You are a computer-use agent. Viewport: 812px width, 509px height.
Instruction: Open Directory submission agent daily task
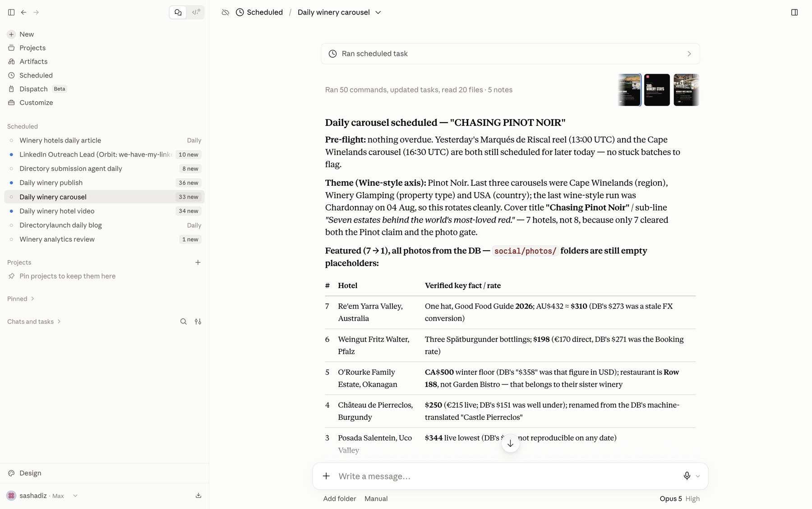105,169
